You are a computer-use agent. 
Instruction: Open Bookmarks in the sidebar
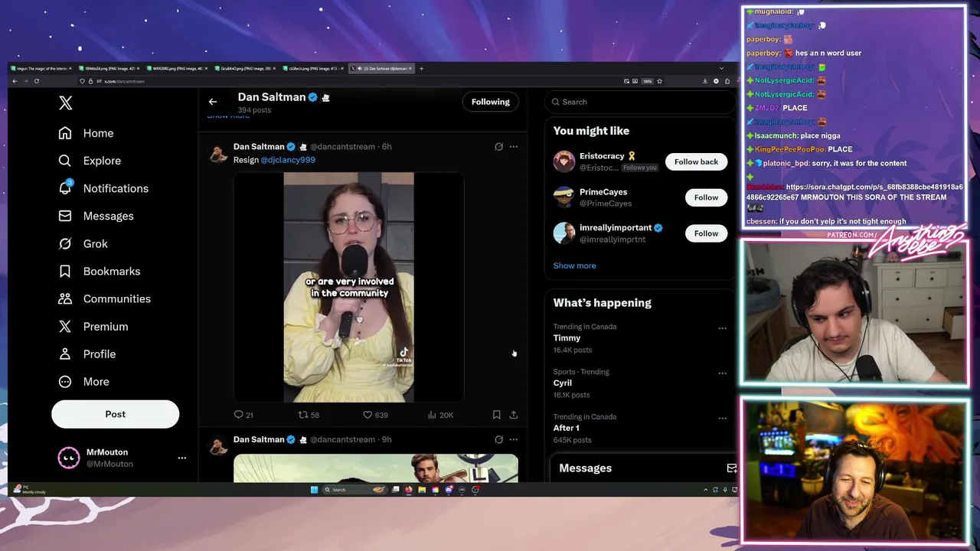pos(100,271)
